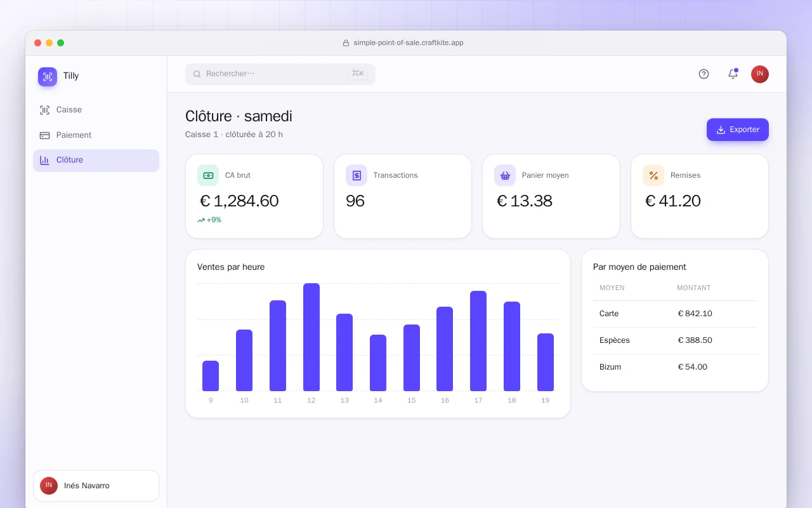This screenshot has width=812, height=508.
Task: Click the site address simple-point-of-sale.craftkite.app
Action: (x=409, y=43)
